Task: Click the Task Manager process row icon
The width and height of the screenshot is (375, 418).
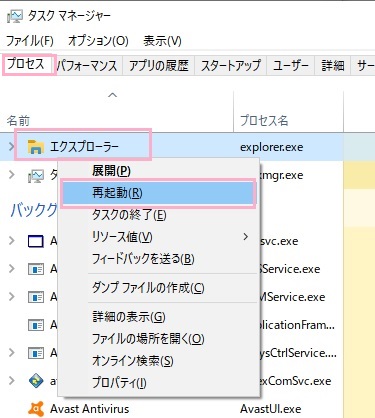Action: tap(36, 175)
